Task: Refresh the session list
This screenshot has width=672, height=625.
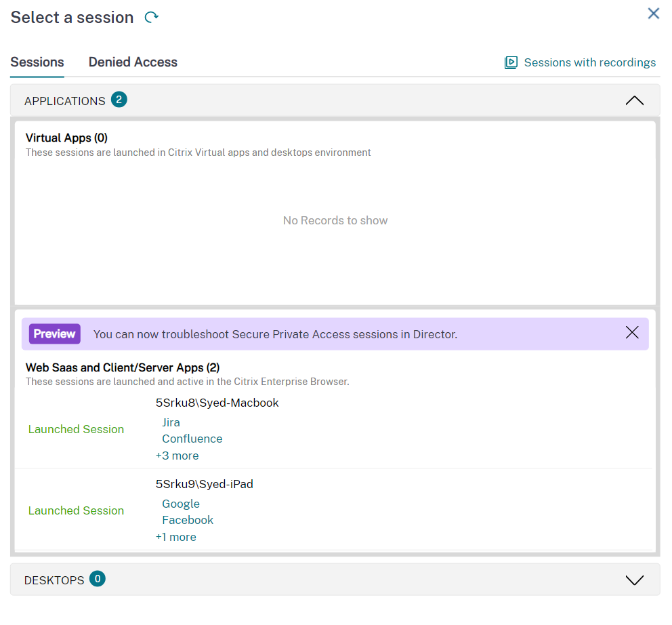Action: point(150,17)
